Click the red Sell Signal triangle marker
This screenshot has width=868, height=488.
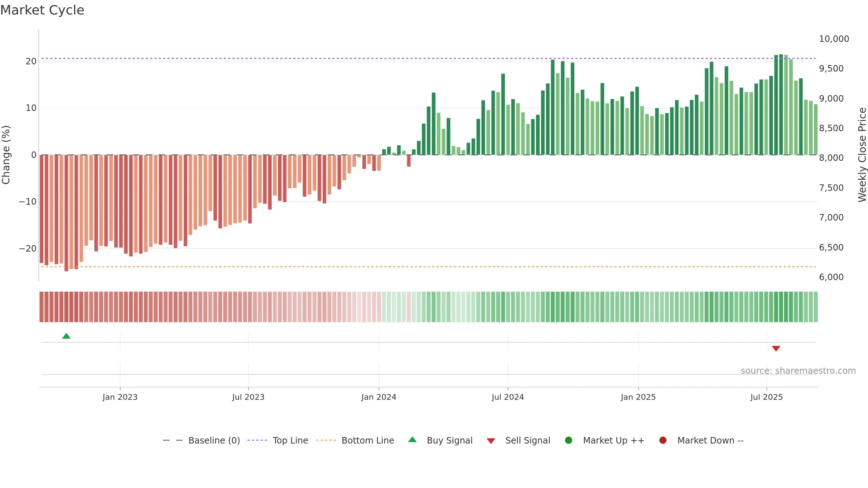coord(776,348)
